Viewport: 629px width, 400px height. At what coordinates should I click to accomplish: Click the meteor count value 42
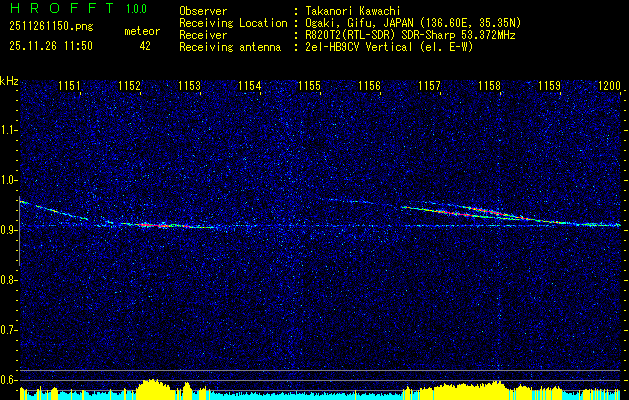pyautogui.click(x=145, y=46)
